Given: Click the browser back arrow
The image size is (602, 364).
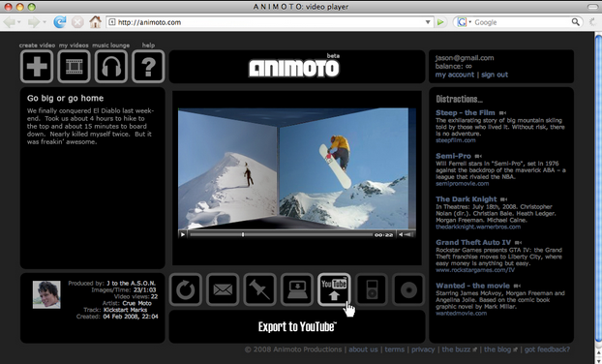Looking at the screenshot, I should pos(10,22).
